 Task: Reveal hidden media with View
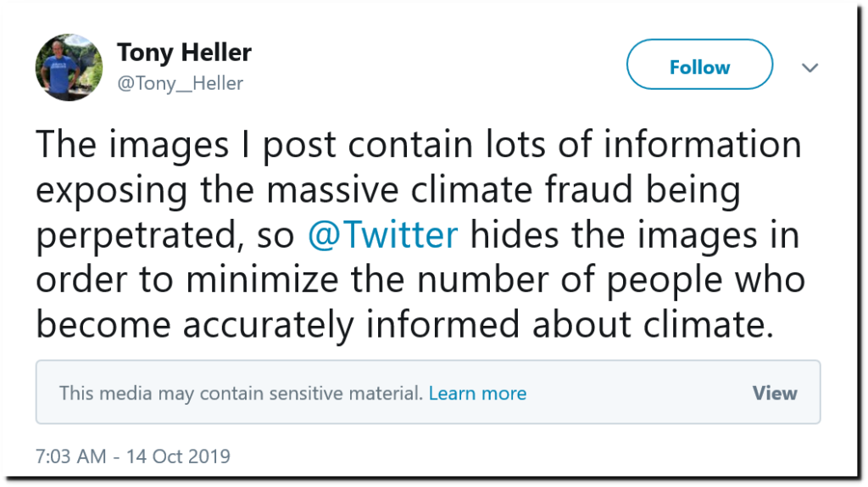coord(774,393)
